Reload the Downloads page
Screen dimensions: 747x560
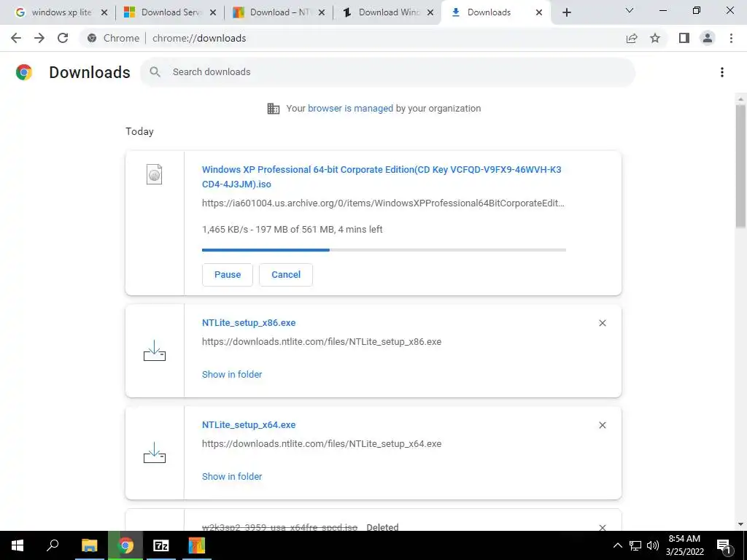coord(63,38)
